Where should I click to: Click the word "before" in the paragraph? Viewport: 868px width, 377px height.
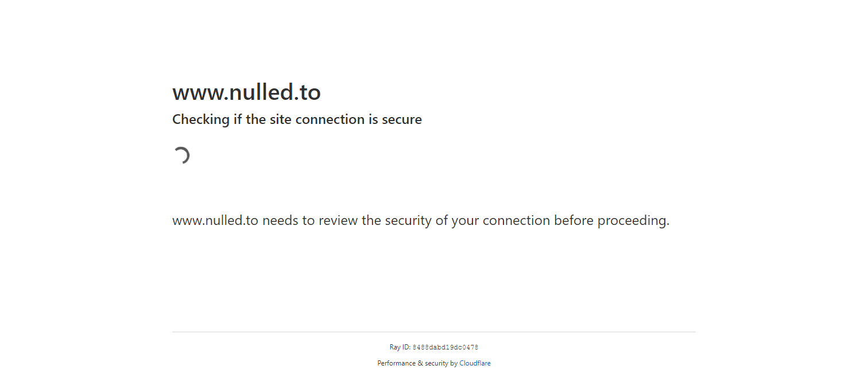(x=573, y=221)
